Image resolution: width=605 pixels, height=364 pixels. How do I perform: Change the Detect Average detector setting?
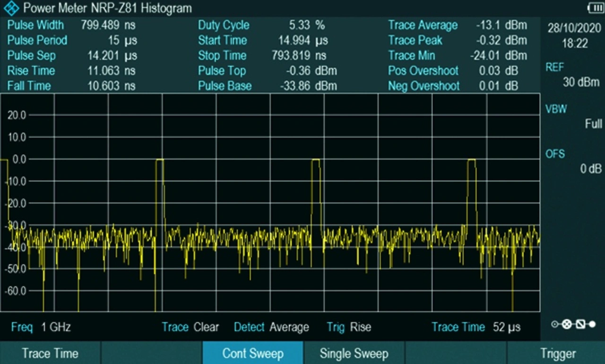click(x=271, y=327)
